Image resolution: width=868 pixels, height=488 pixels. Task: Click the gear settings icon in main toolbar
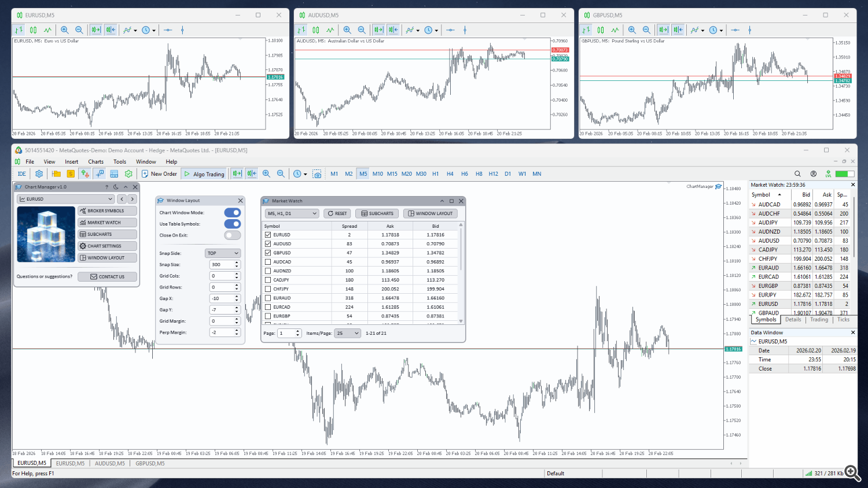(39, 173)
